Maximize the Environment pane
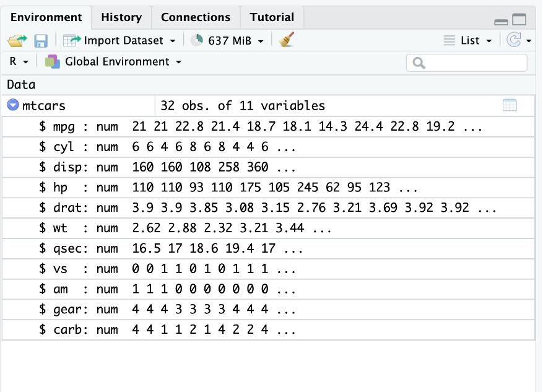543x392 pixels. [x=519, y=20]
